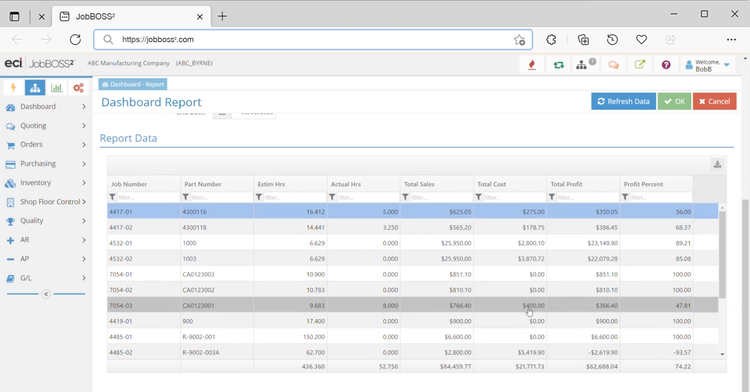Open browser collections icon

(x=583, y=40)
